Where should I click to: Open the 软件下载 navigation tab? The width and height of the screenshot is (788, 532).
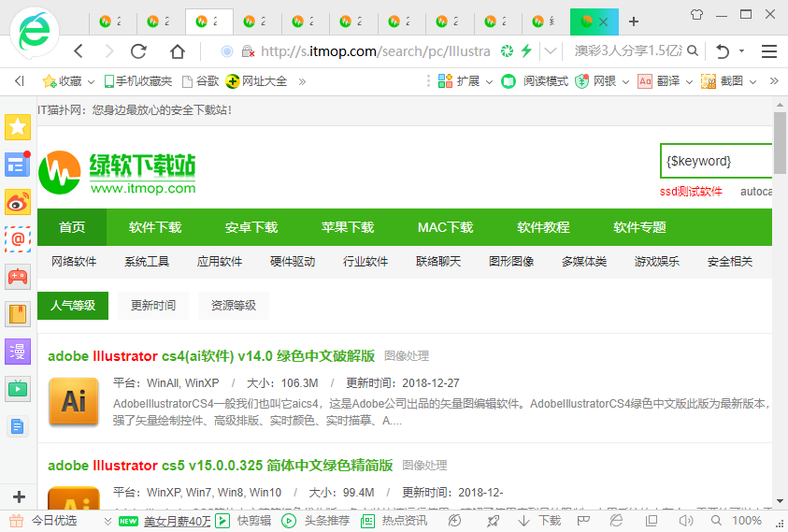(155, 227)
